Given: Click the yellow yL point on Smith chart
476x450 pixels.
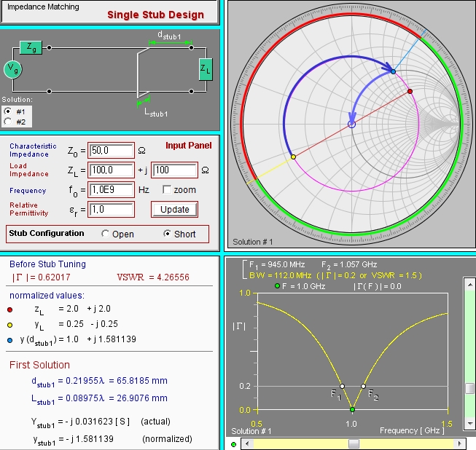Looking at the screenshot, I should 293,157.
